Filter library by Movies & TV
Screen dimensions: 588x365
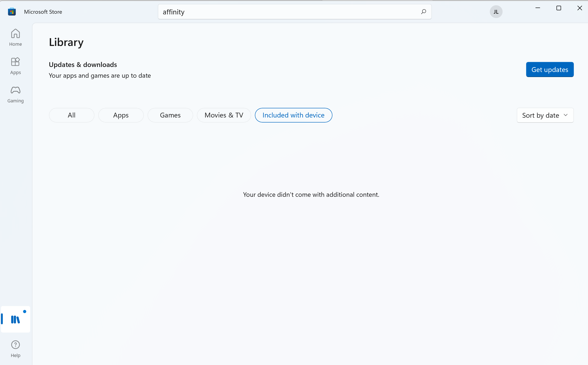[224, 115]
